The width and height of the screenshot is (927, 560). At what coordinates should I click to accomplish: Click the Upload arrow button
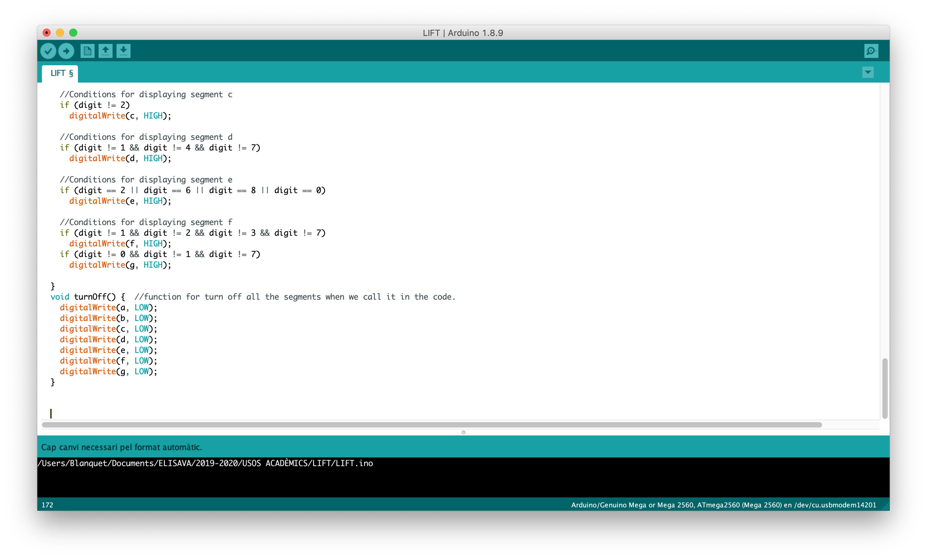(66, 51)
